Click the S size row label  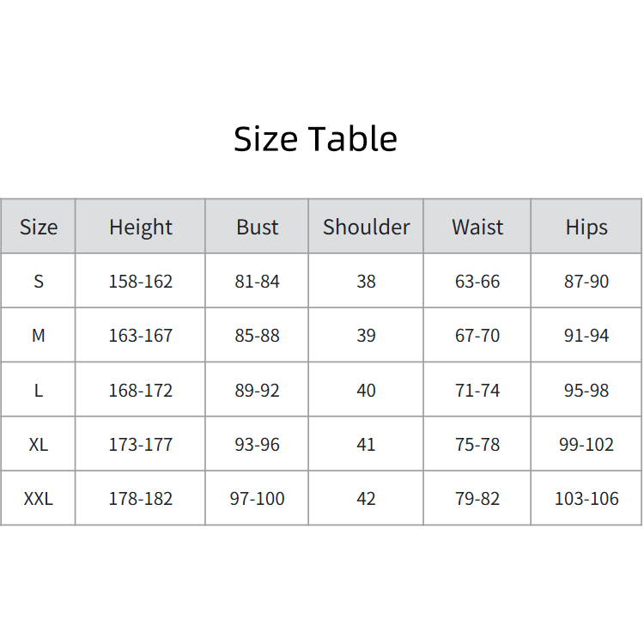pos(39,282)
